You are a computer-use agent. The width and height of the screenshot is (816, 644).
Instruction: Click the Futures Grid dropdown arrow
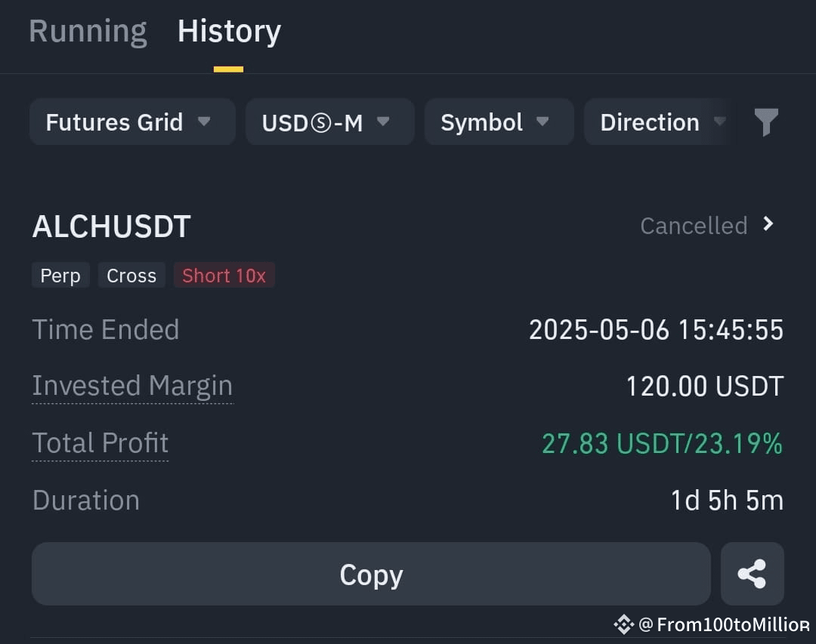click(x=204, y=122)
